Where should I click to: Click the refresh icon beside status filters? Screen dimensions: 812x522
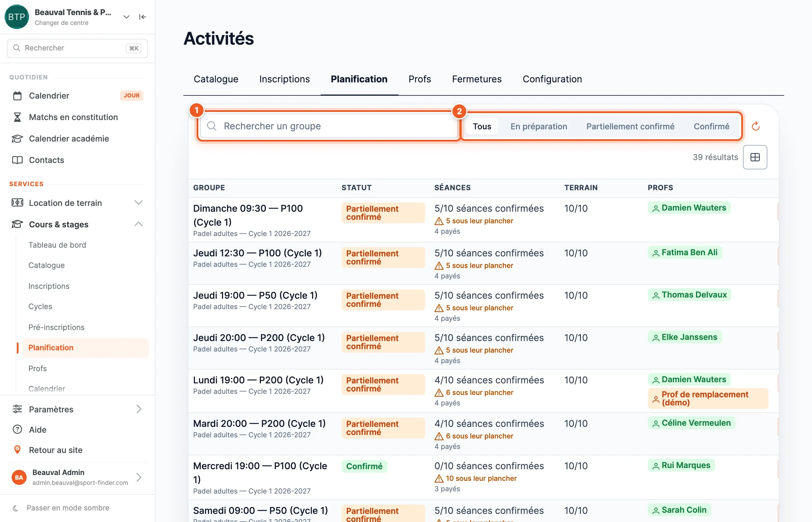(755, 126)
